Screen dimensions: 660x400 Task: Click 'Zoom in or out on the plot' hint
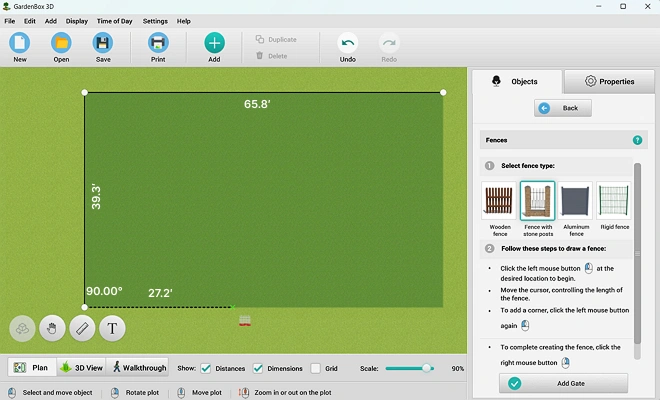[x=293, y=392]
